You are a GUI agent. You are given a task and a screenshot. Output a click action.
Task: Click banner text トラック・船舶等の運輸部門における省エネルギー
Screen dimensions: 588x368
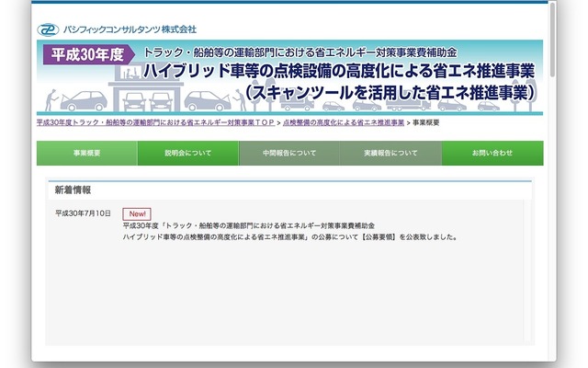(x=300, y=52)
